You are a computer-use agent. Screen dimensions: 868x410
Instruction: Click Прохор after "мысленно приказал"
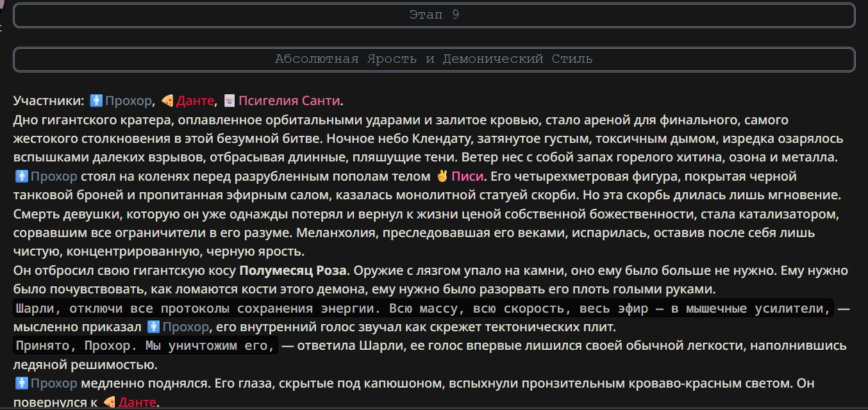point(186,327)
